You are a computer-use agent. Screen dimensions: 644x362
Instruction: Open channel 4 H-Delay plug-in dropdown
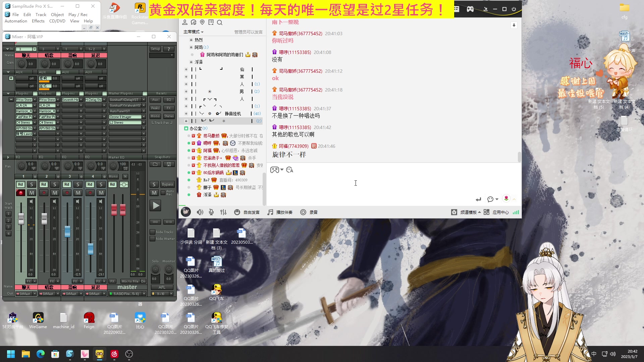pos(104,100)
